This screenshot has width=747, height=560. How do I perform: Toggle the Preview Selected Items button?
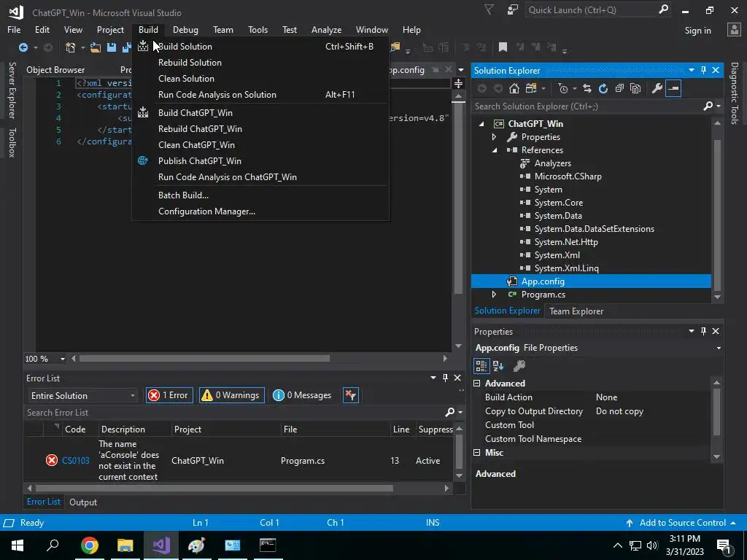[673, 88]
